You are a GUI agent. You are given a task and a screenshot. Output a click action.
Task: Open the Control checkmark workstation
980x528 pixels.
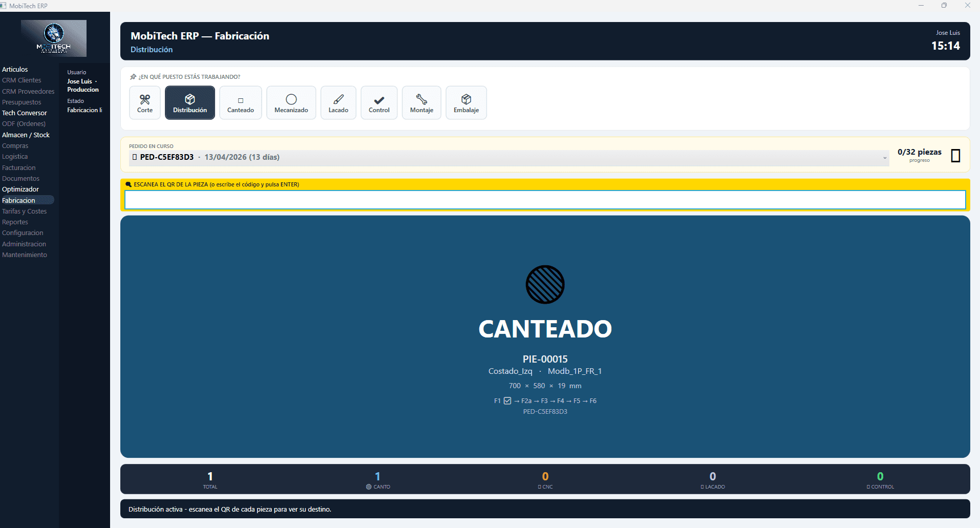pyautogui.click(x=379, y=103)
